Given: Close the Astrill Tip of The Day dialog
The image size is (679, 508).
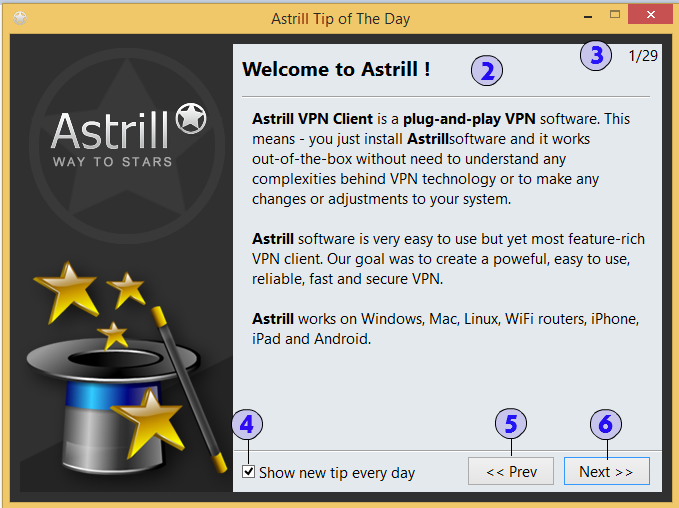Looking at the screenshot, I should [650, 15].
